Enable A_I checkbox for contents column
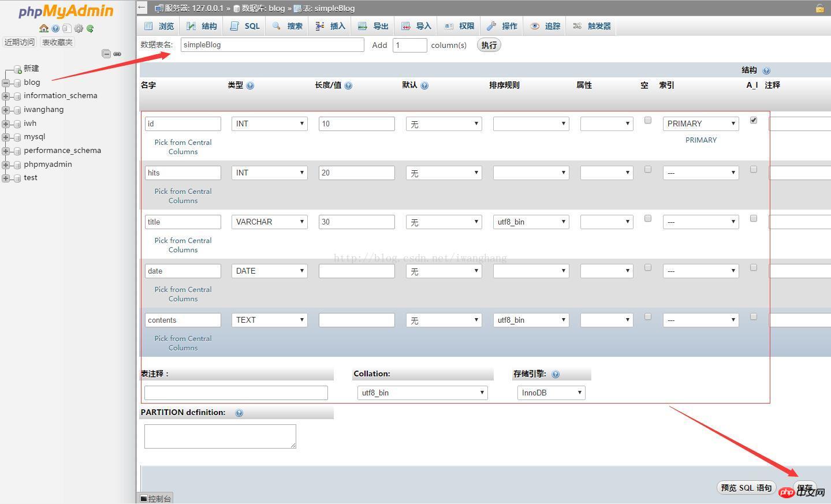 click(x=753, y=316)
